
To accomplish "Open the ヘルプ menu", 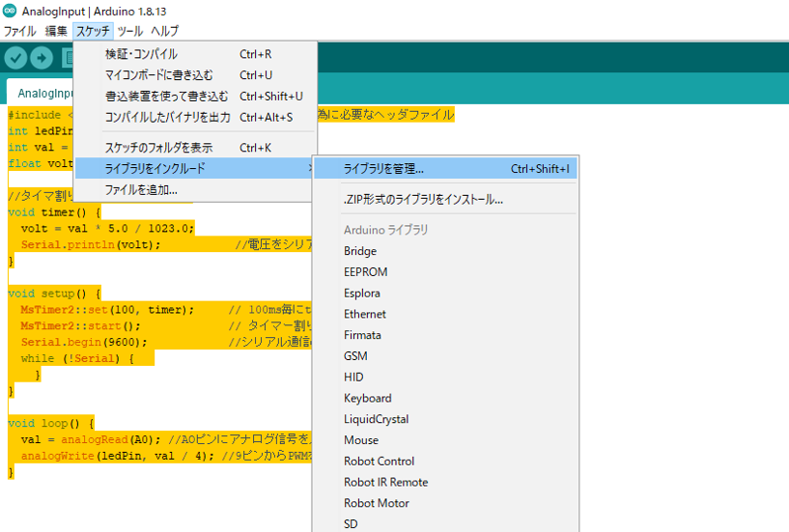I will (x=164, y=31).
